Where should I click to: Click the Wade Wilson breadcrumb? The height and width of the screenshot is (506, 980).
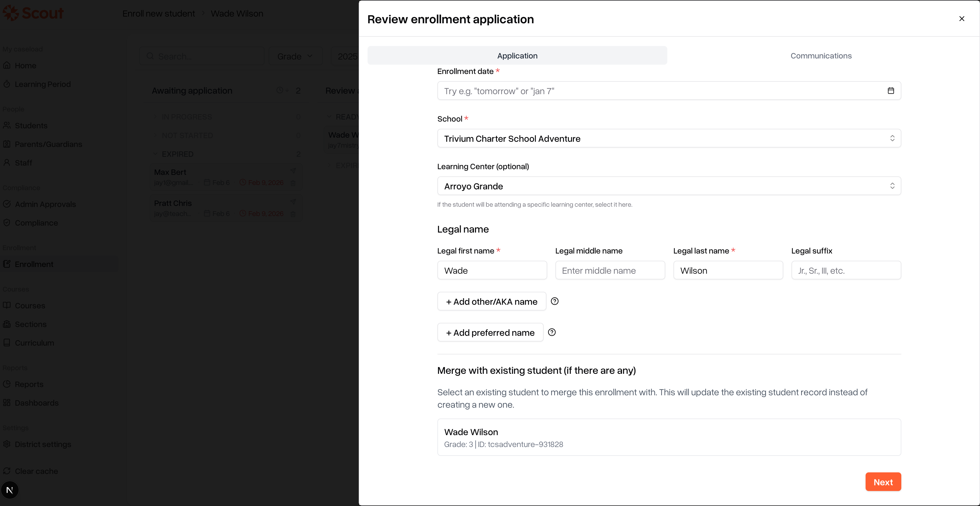pyautogui.click(x=237, y=14)
